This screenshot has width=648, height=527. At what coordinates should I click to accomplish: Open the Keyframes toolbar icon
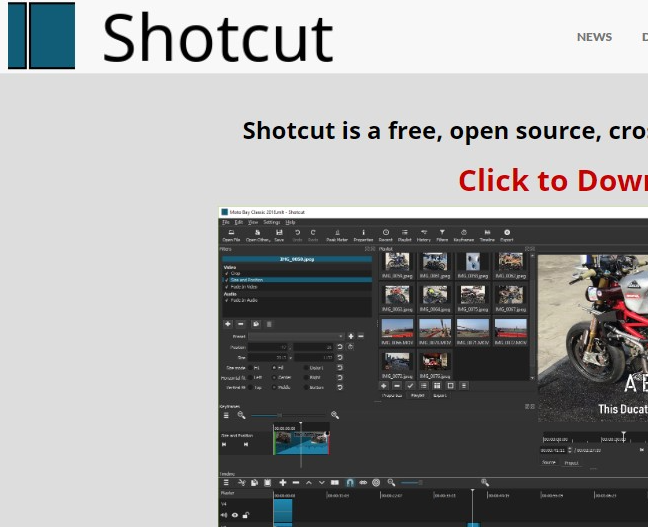(464, 235)
